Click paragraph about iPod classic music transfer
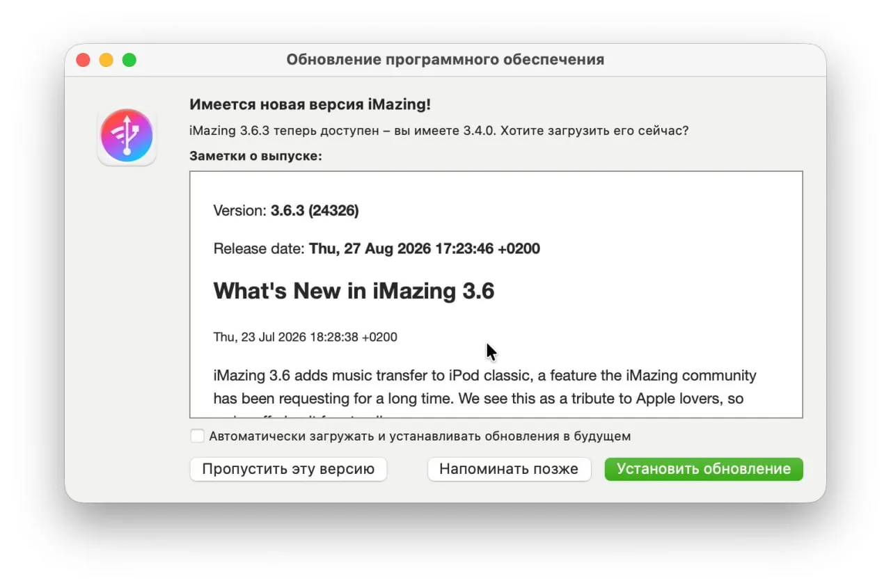This screenshot has height=588, width=891. [x=484, y=393]
